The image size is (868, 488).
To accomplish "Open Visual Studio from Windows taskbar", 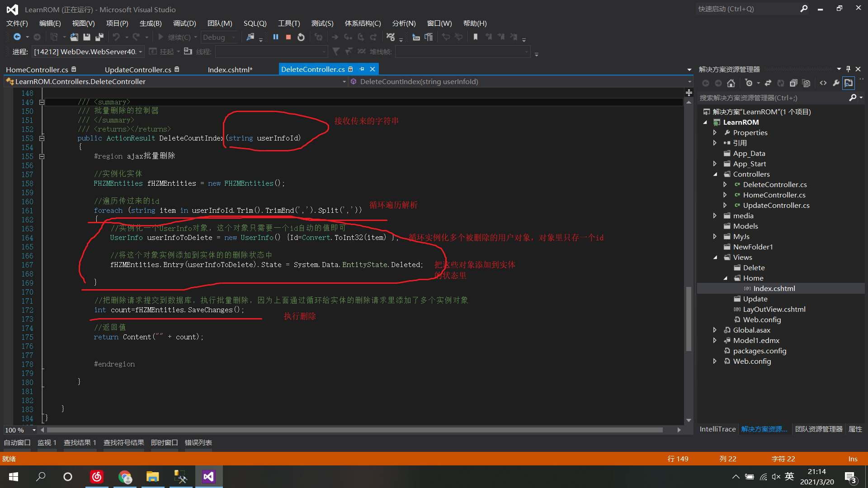I will coord(208,477).
